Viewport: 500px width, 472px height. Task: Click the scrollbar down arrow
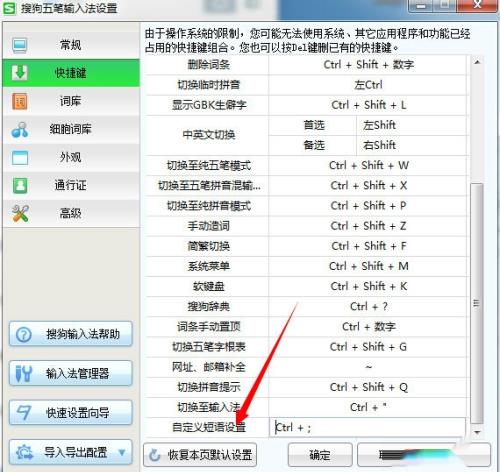coord(477,432)
